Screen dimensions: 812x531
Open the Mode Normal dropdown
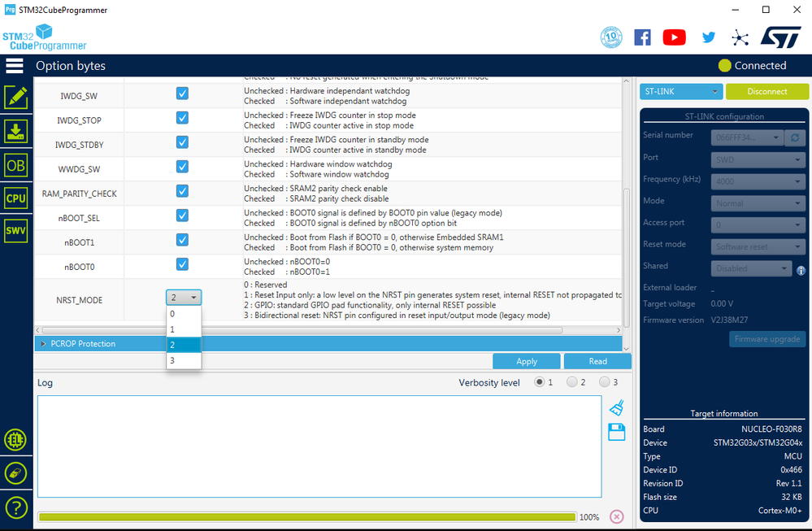click(758, 203)
